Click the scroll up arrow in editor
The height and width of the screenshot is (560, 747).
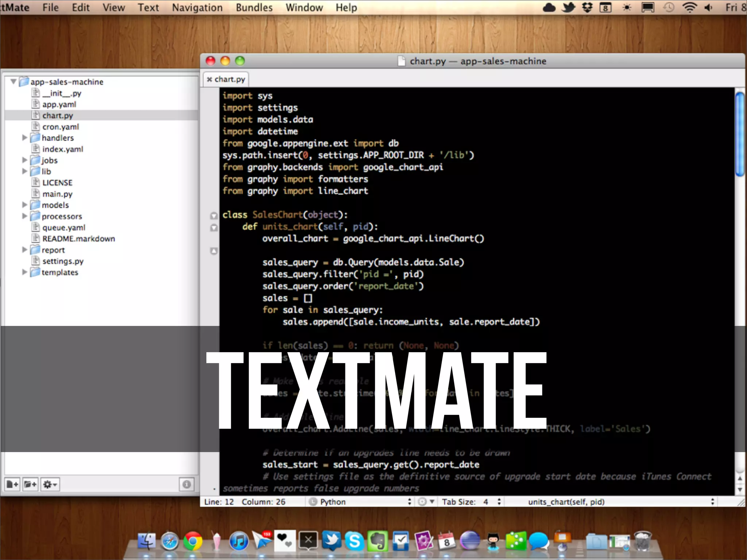click(x=740, y=478)
